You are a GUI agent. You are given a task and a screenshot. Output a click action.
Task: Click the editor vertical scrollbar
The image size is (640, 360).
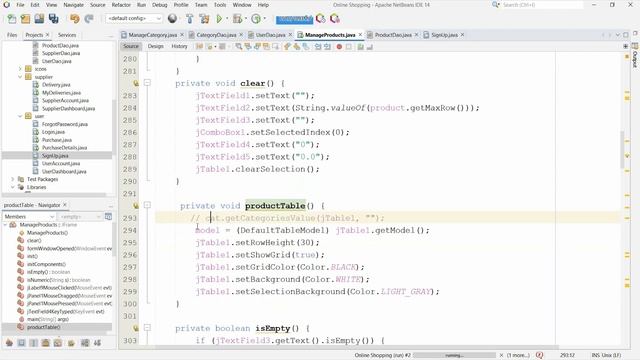(x=622, y=149)
